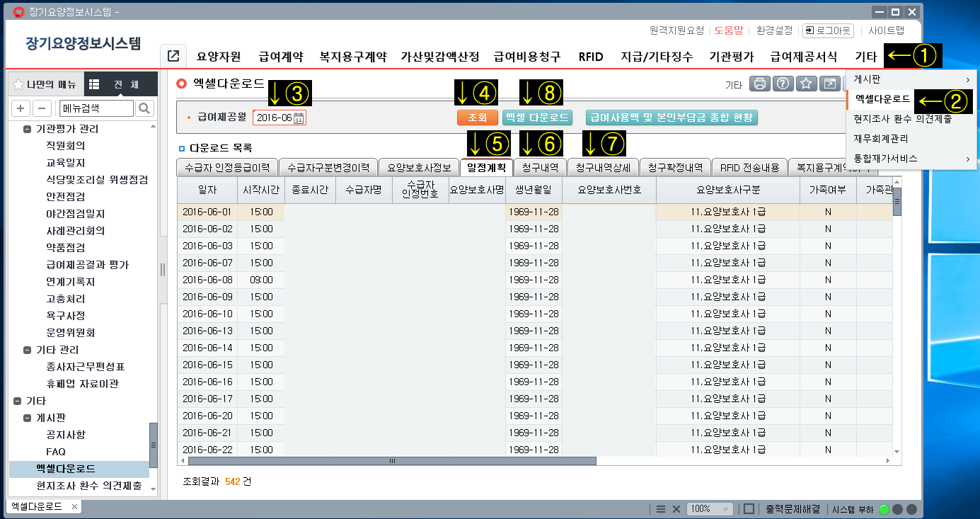
Task: Open page help via the question mark icon
Action: click(x=783, y=84)
